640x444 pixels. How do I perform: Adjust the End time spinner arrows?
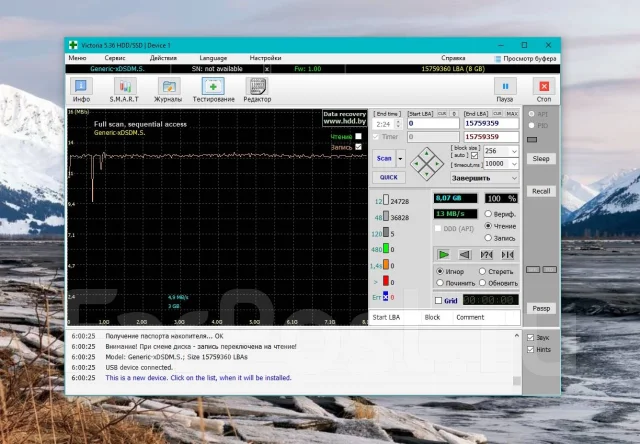[398, 124]
